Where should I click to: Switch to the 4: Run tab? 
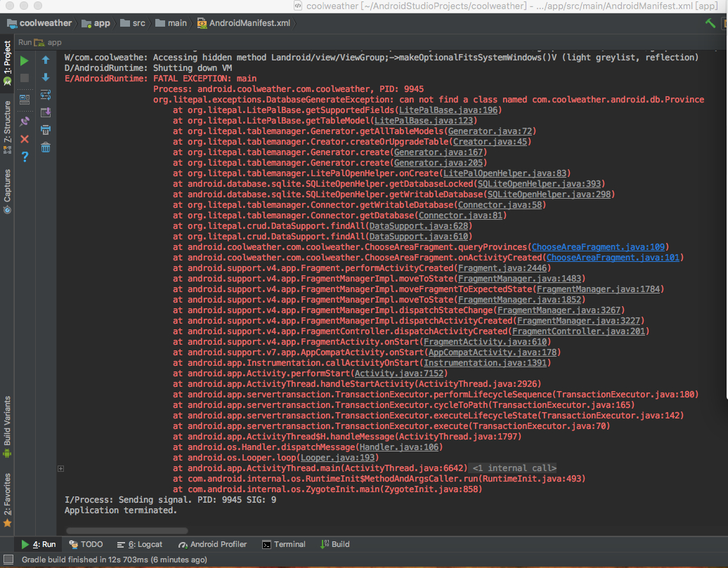point(39,544)
